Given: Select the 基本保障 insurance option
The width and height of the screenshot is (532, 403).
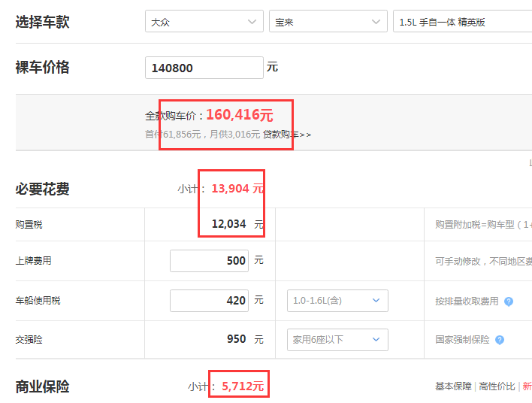Looking at the screenshot, I should coord(453,386).
